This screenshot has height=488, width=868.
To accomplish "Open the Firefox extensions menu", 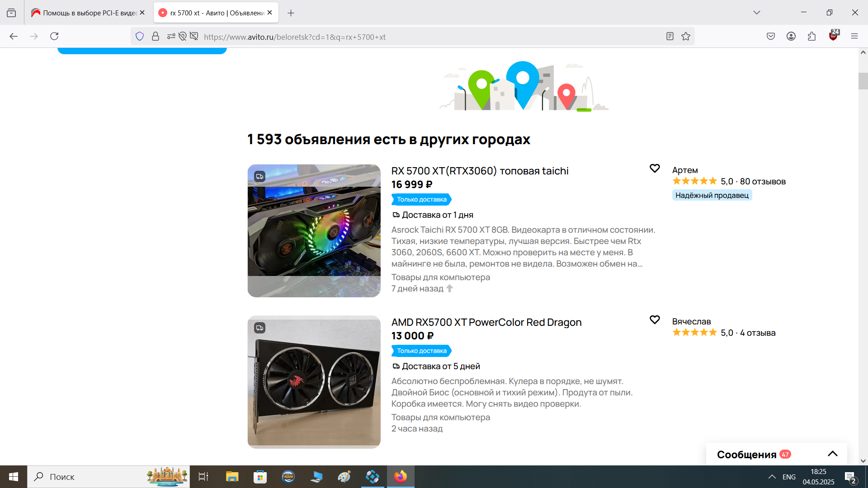I will 811,36.
